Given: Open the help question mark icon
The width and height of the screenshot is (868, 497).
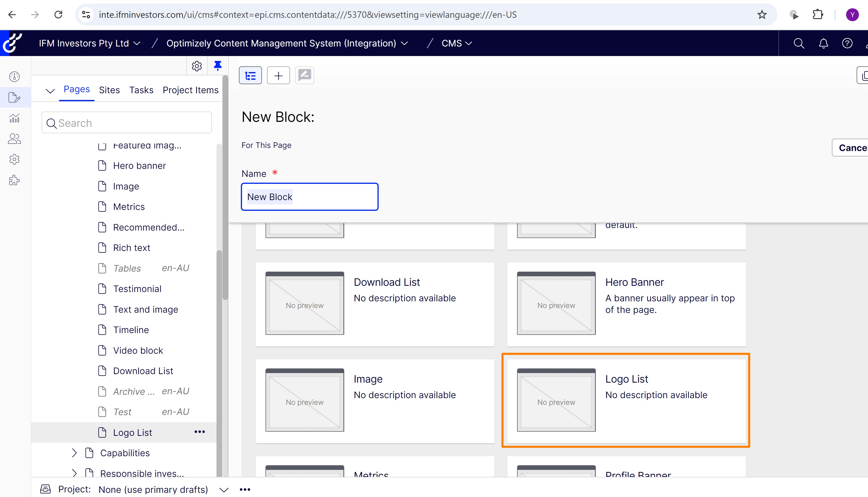Looking at the screenshot, I should (x=847, y=43).
